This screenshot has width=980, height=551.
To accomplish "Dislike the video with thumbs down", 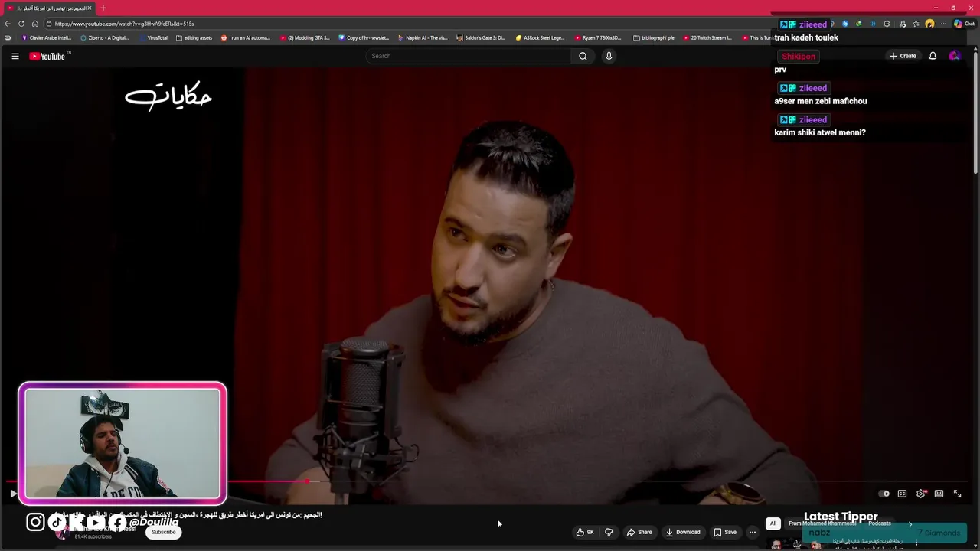I will tap(609, 532).
